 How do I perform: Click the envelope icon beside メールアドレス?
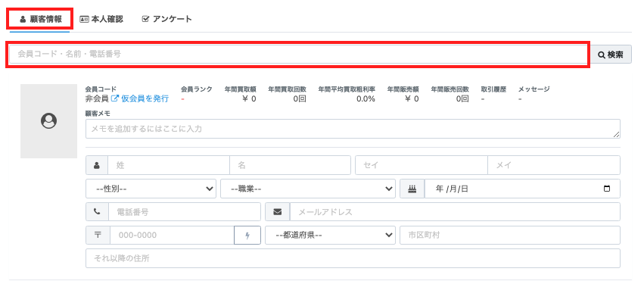[x=278, y=212]
